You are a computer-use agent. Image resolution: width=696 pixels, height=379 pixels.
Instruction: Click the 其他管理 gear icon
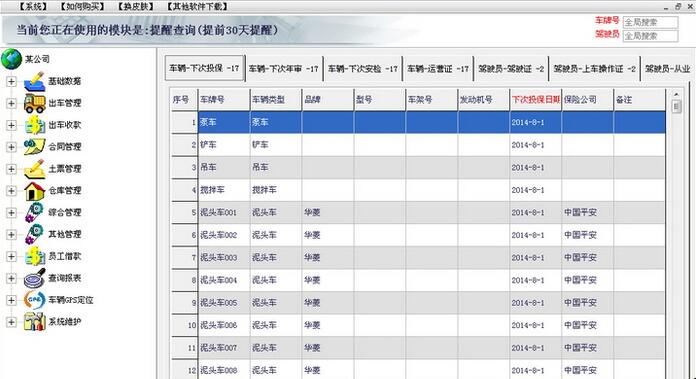pyautogui.click(x=34, y=234)
